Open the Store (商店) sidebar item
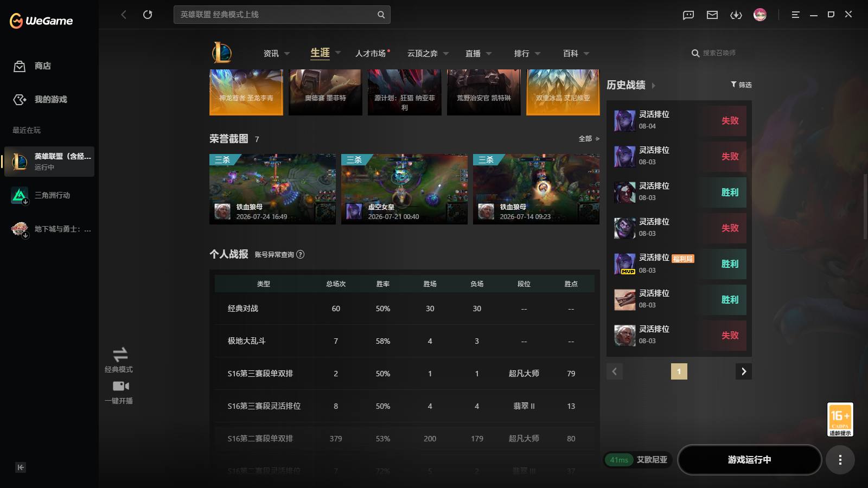This screenshot has height=488, width=868. click(x=49, y=66)
